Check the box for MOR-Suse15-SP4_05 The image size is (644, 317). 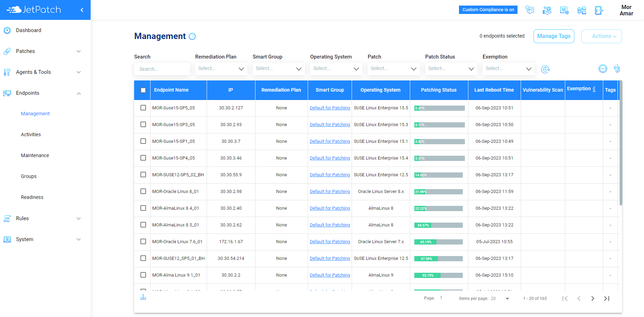pos(143,158)
